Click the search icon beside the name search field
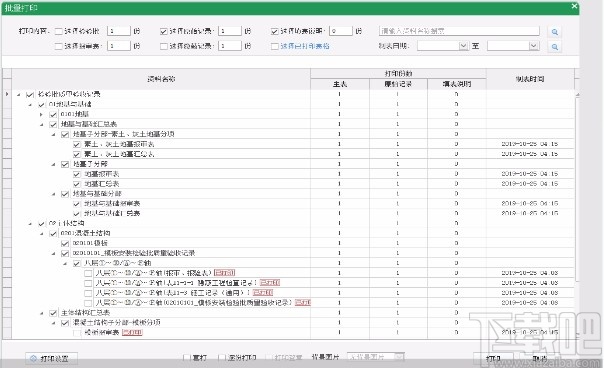Viewport: 604px width, 368px height. pyautogui.click(x=554, y=32)
